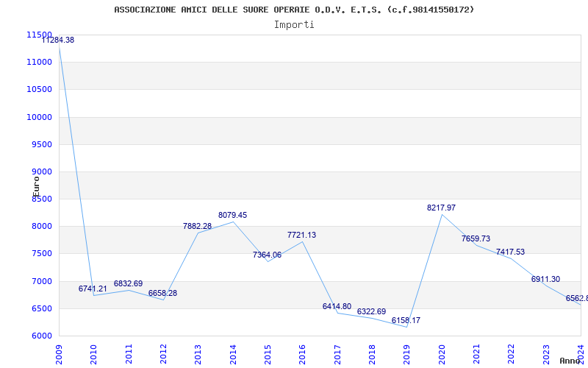The height and width of the screenshot is (368, 588).
Task: Click the 9000 y-axis tick label
Action: (x=41, y=171)
